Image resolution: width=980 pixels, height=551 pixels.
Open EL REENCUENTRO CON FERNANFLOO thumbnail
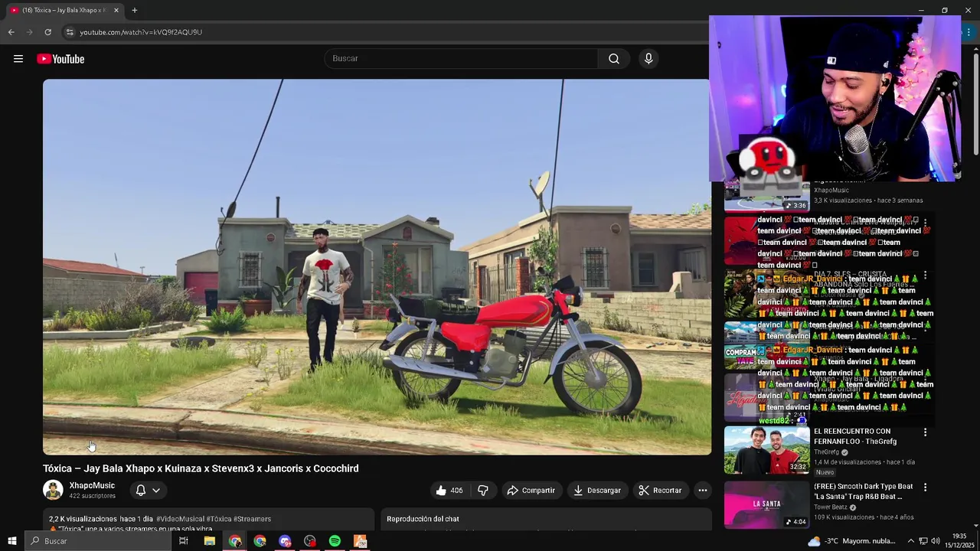pos(766,451)
